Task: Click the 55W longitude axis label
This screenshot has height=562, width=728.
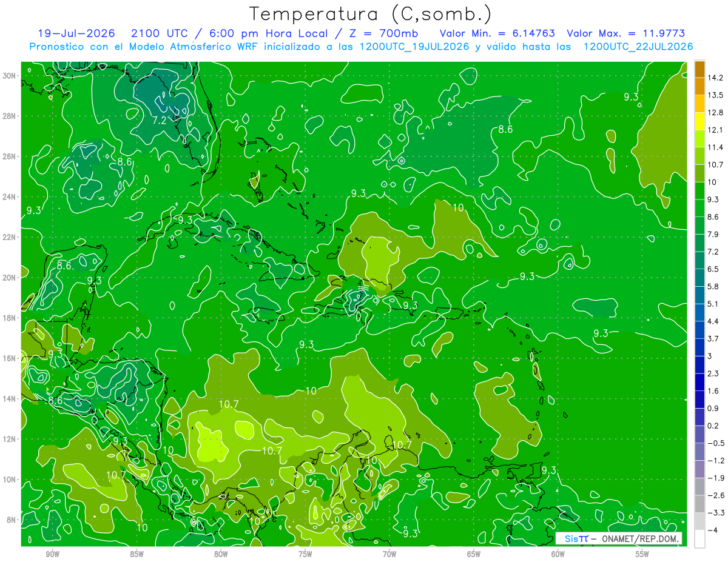Action: (x=642, y=554)
